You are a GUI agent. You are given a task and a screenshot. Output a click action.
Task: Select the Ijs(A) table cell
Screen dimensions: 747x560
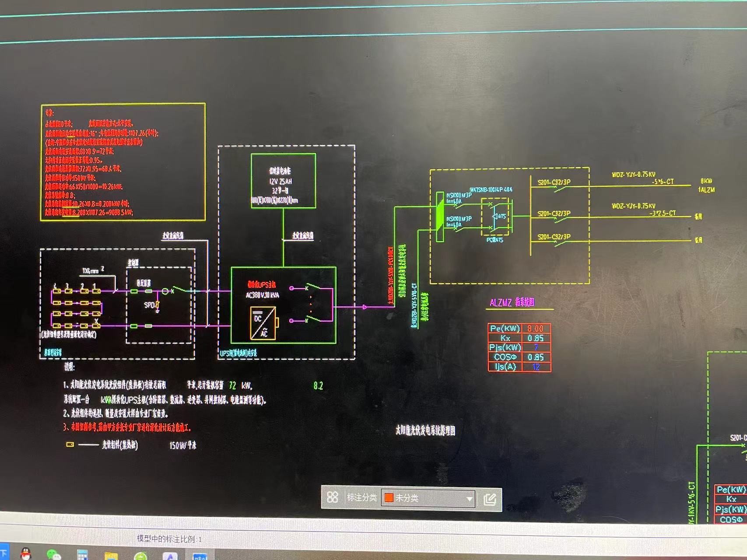[x=505, y=367]
